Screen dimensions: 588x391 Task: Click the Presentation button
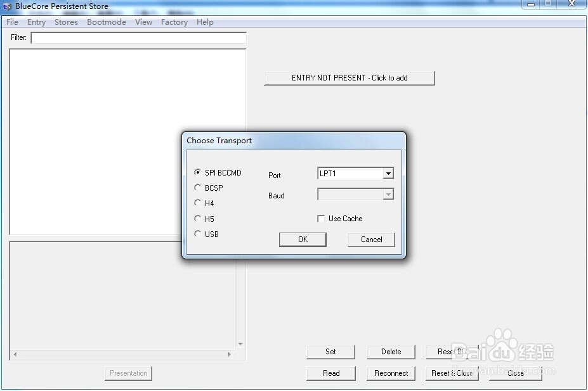click(128, 373)
